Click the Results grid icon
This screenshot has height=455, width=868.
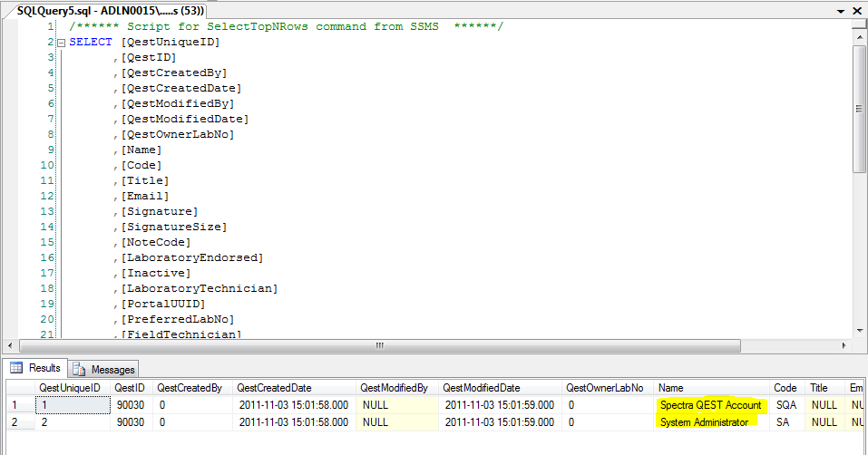(x=16, y=368)
